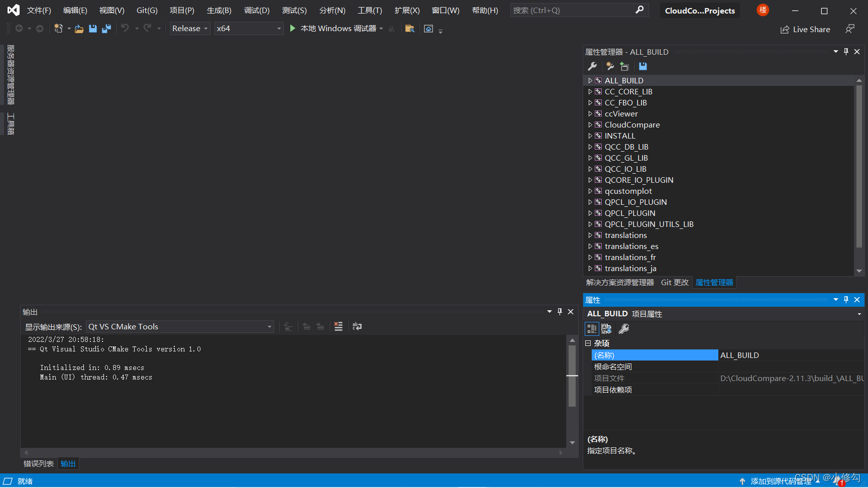The width and height of the screenshot is (868, 488).
Task: Click the new project icon in toolbar
Action: pyautogui.click(x=59, y=29)
